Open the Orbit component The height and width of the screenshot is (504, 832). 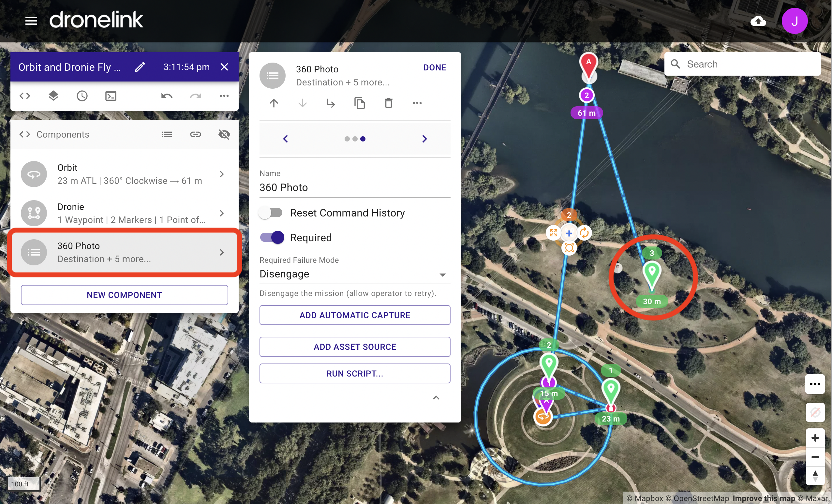pyautogui.click(x=124, y=174)
